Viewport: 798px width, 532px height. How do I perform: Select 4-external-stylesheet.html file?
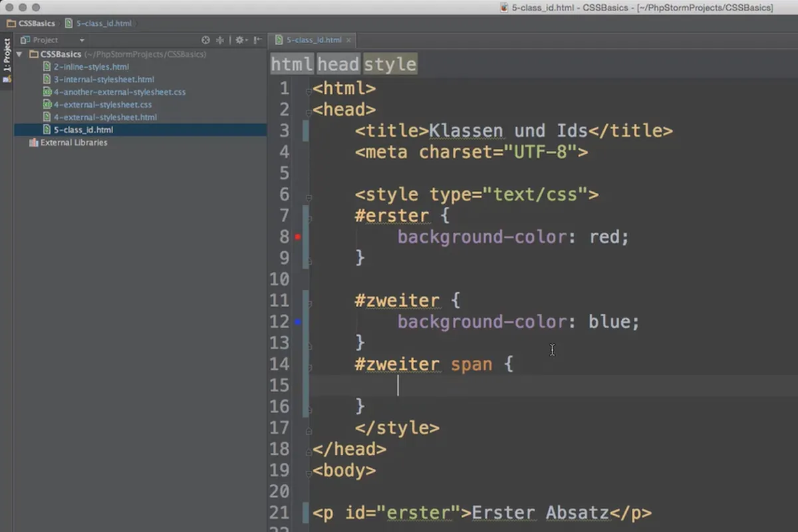click(x=105, y=117)
